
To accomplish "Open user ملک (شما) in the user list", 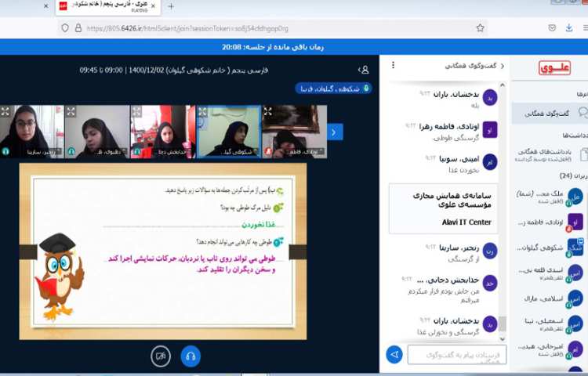I will (x=550, y=197).
